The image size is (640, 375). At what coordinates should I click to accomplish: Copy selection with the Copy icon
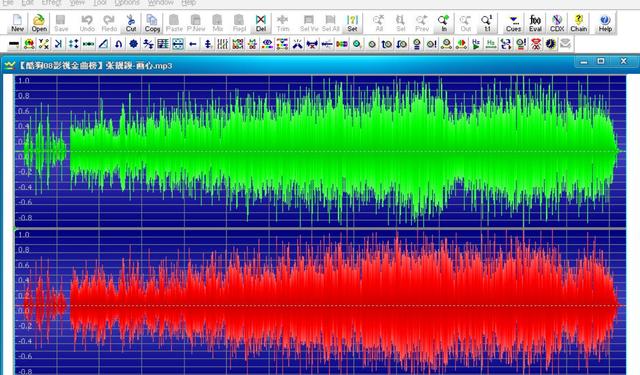152,23
